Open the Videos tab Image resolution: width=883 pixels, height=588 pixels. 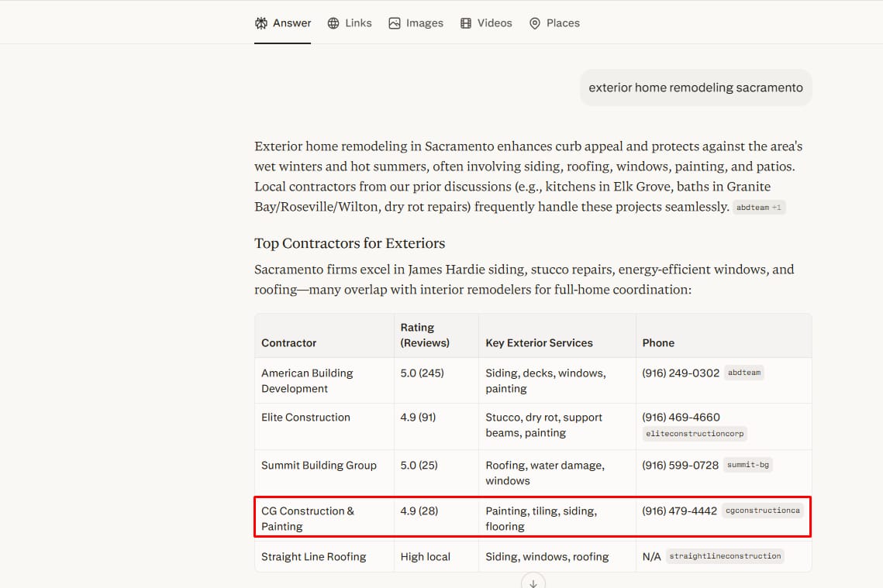point(486,23)
